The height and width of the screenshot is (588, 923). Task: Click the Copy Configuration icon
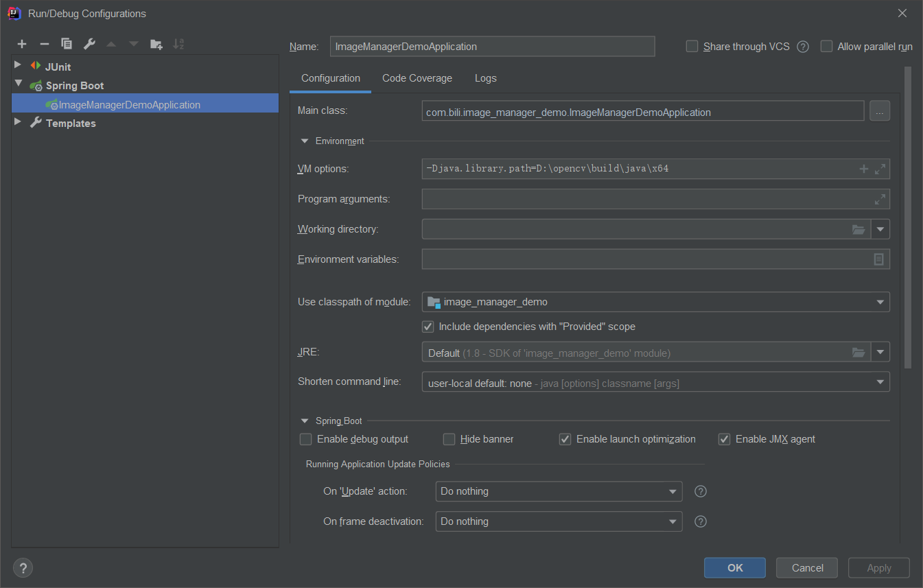[67, 44]
